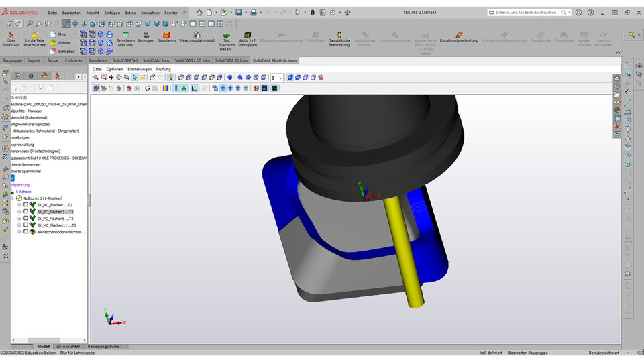Start Auto 3+2 Schruppen operation
The height and width of the screenshot is (362, 644).
point(247,38)
